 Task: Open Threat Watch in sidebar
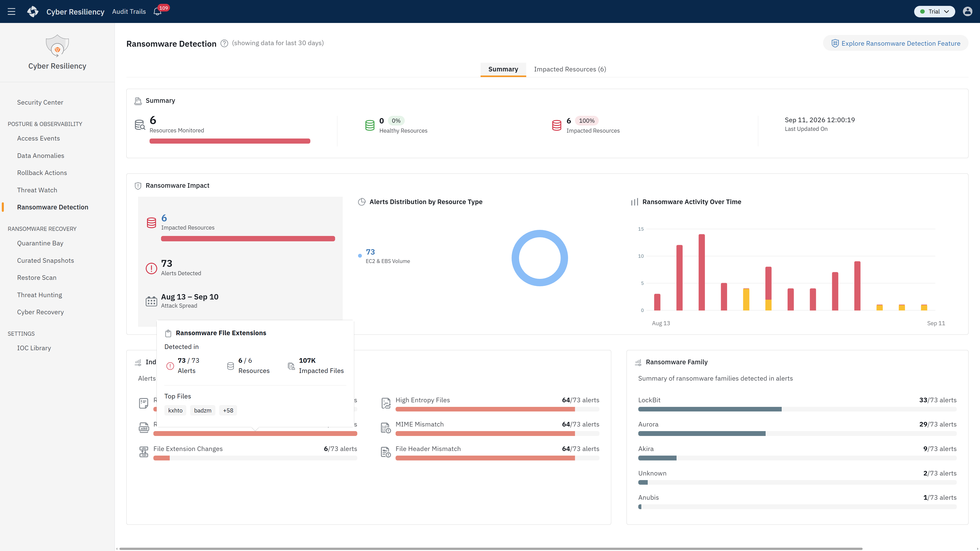tap(37, 190)
